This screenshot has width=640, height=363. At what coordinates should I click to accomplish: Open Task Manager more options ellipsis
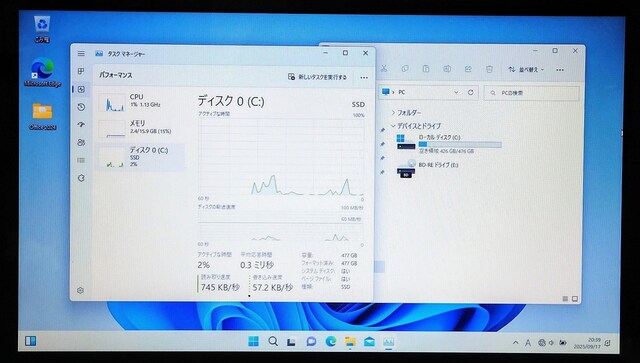coord(364,77)
